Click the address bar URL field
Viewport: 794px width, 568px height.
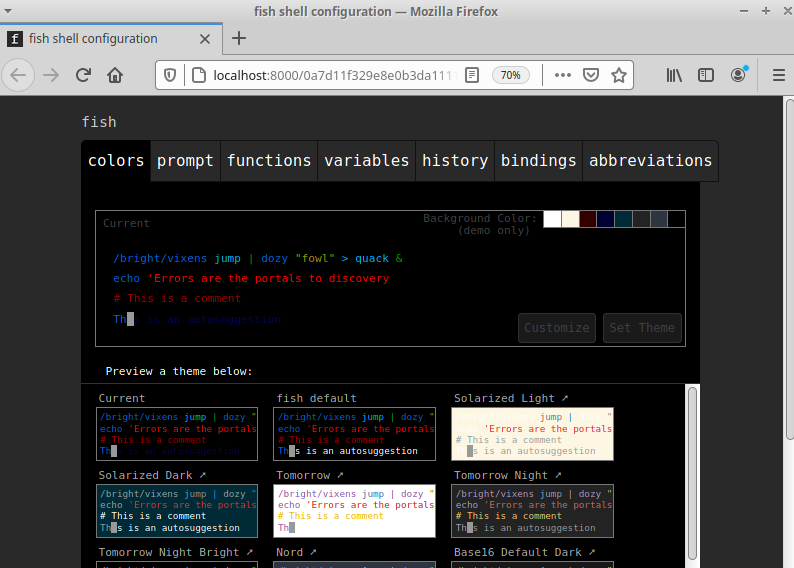[330, 75]
